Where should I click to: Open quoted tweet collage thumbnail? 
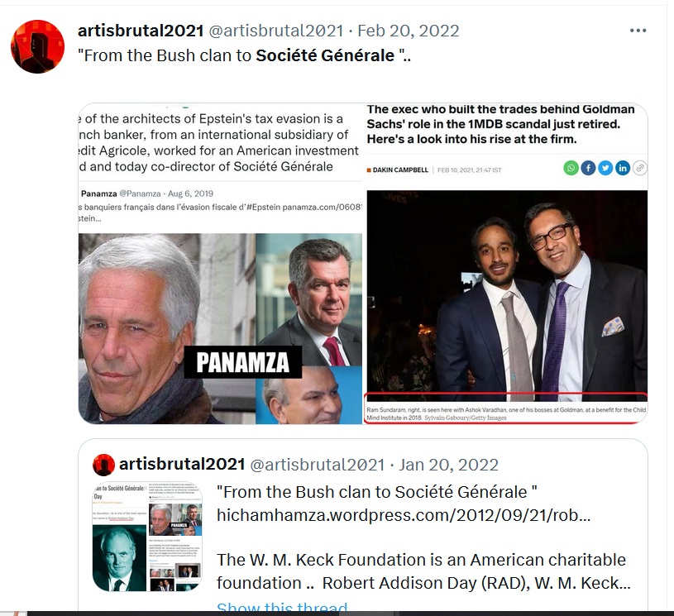147,537
